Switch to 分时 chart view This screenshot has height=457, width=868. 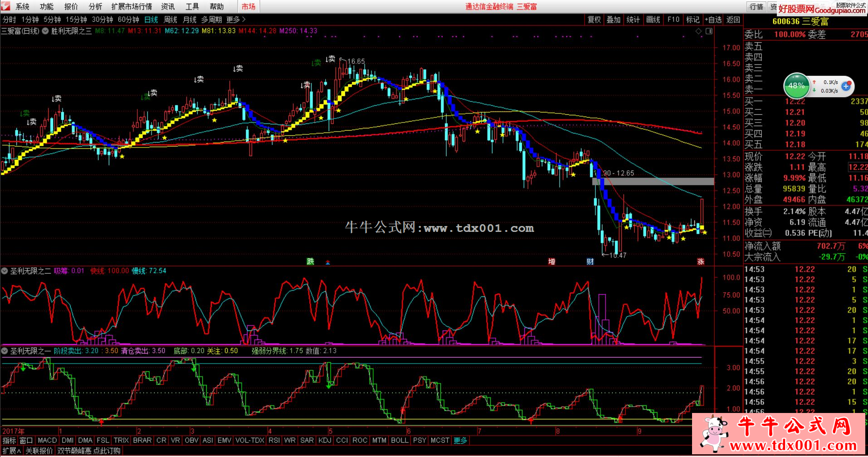coord(9,20)
